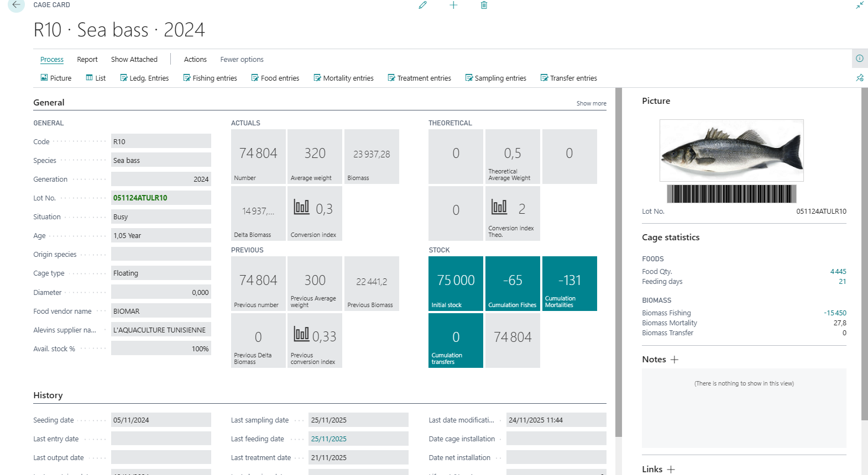Click the trash delete icon
The image size is (868, 475).
coord(484,5)
